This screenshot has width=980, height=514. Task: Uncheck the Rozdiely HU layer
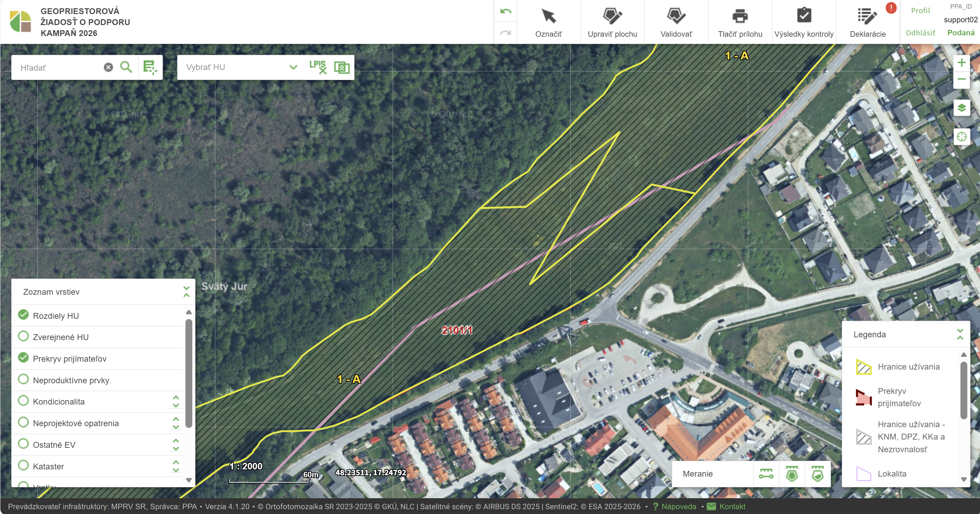(x=24, y=315)
